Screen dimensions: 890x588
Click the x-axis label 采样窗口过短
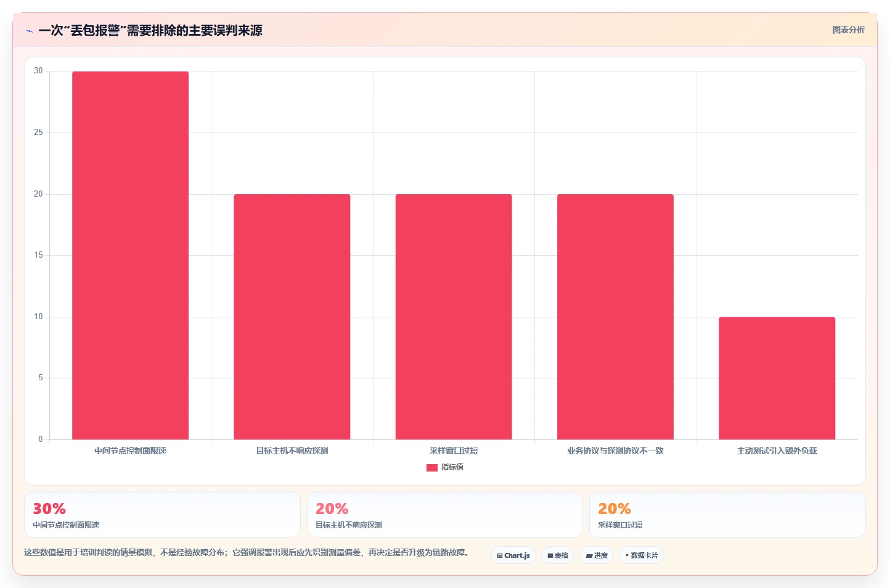[454, 451]
